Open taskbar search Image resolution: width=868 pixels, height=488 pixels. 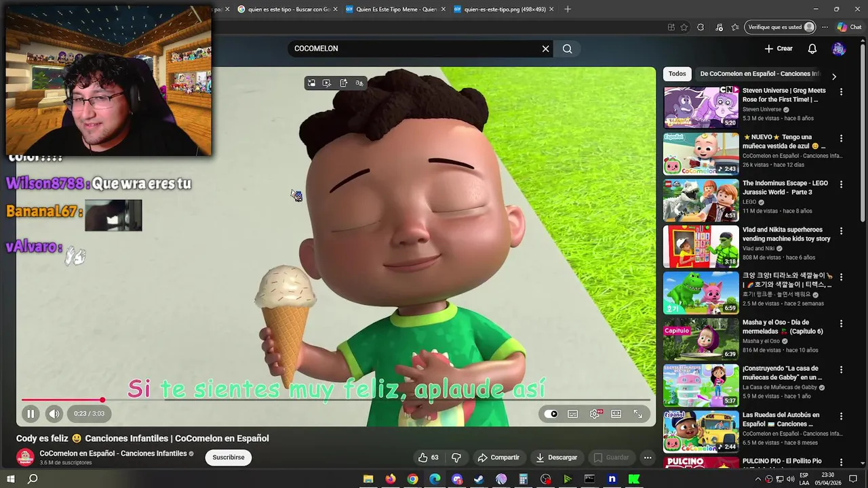click(33, 479)
